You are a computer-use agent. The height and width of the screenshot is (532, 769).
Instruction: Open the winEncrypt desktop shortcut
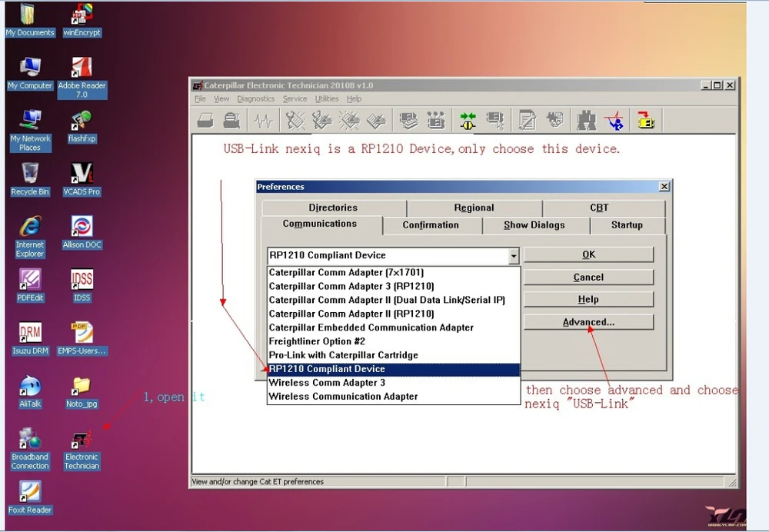82,20
